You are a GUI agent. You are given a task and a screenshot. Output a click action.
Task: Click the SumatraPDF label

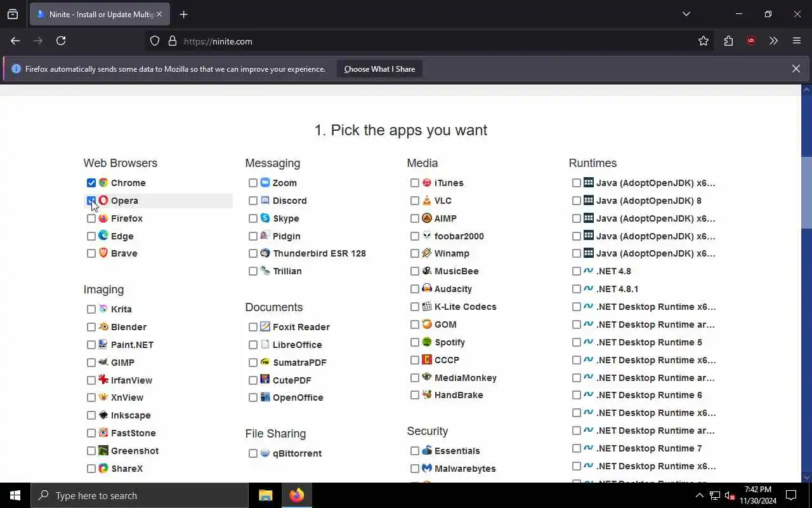coord(299,363)
